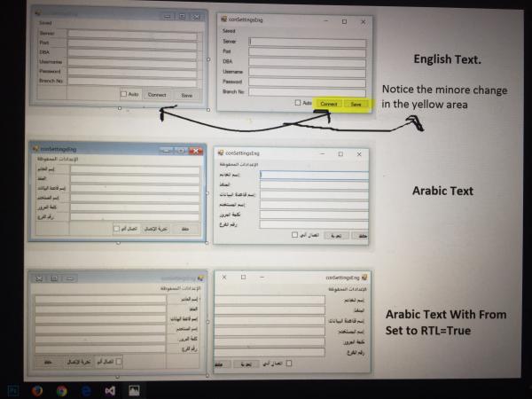Focus the Password field in English runtime form

[x=308, y=82]
